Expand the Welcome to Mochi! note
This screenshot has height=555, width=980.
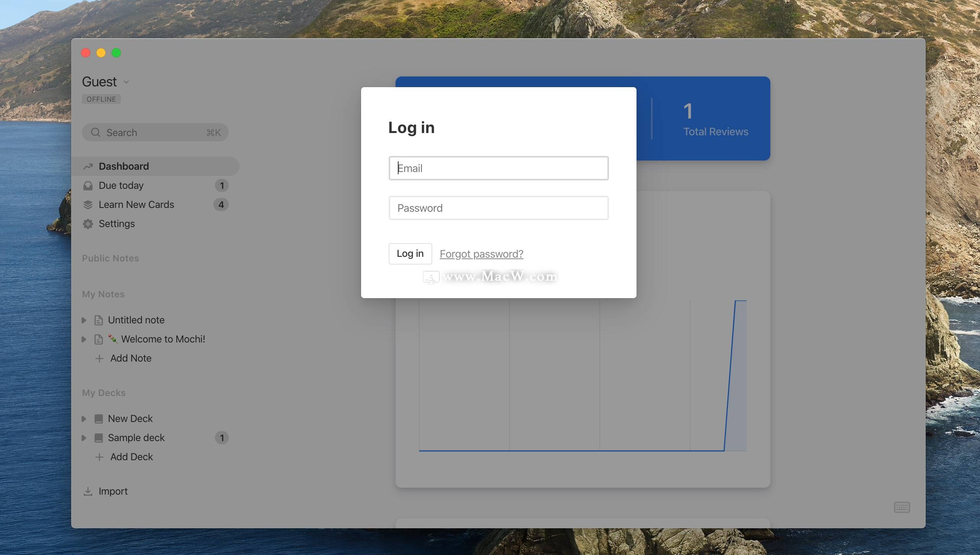[84, 339]
